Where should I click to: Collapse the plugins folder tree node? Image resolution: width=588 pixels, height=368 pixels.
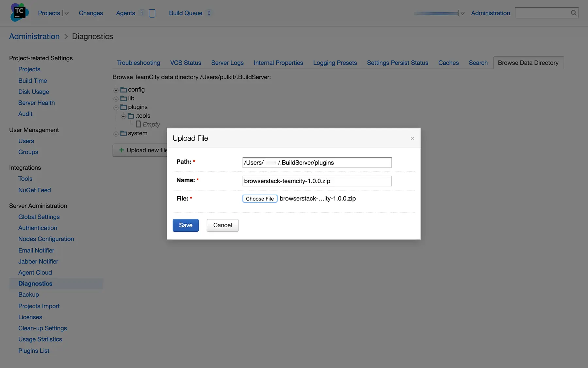116,108
